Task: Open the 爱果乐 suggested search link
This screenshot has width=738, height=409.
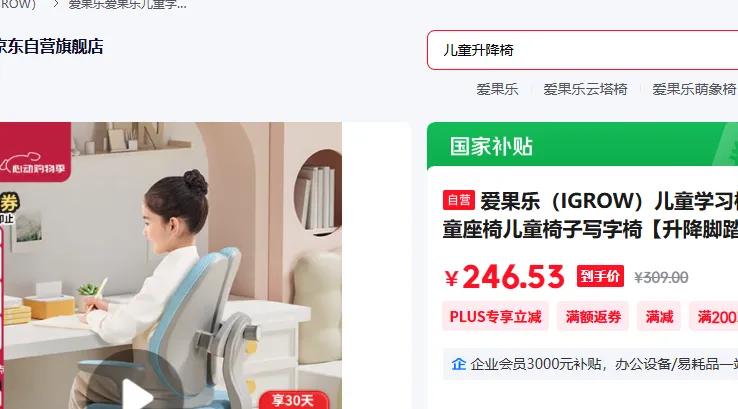Action: 497,89
